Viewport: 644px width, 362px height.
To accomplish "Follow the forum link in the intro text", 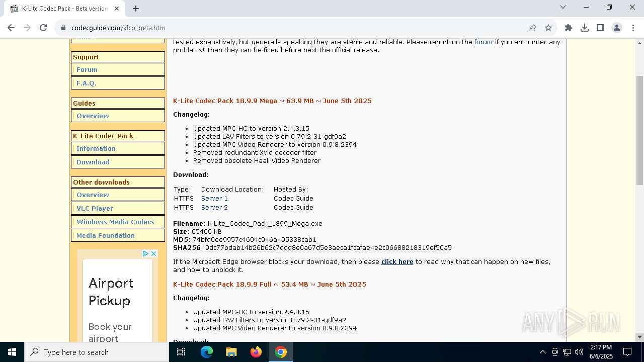I will point(483,42).
